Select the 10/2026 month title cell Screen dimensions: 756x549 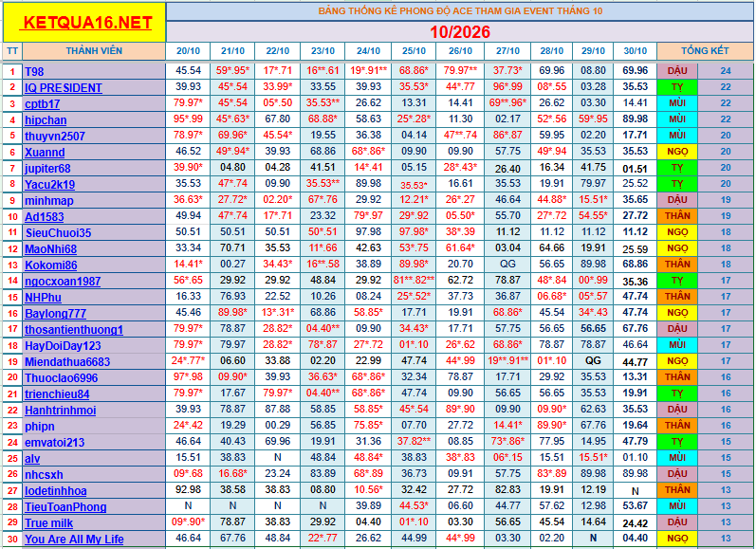point(460,32)
